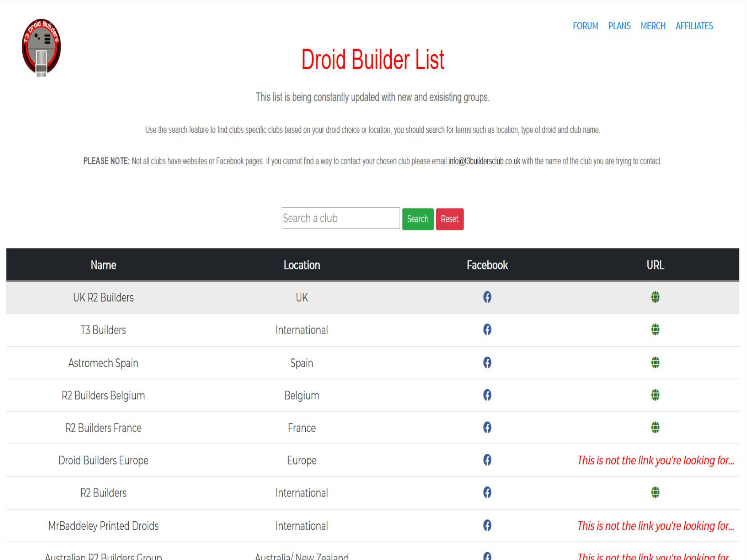Click the Facebook icon for R2 Builders International
Screen dimensions: 747x560
click(x=488, y=493)
